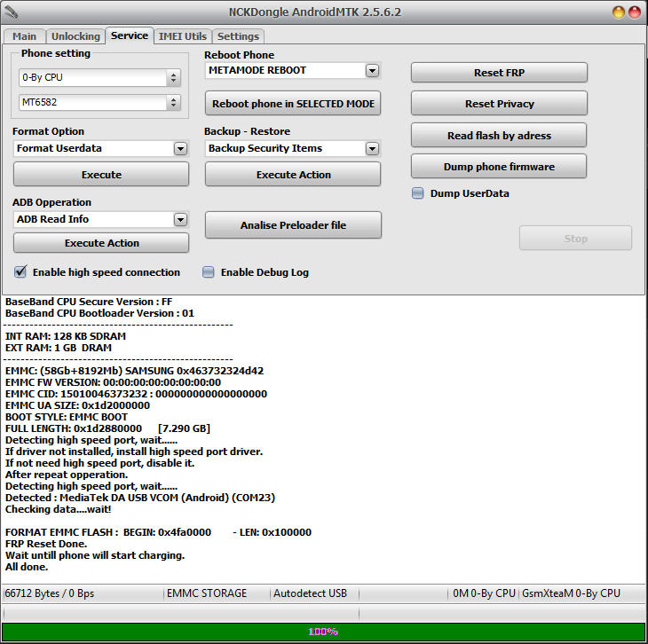Click the Reset FRP button
The image size is (648, 644).
point(499,72)
